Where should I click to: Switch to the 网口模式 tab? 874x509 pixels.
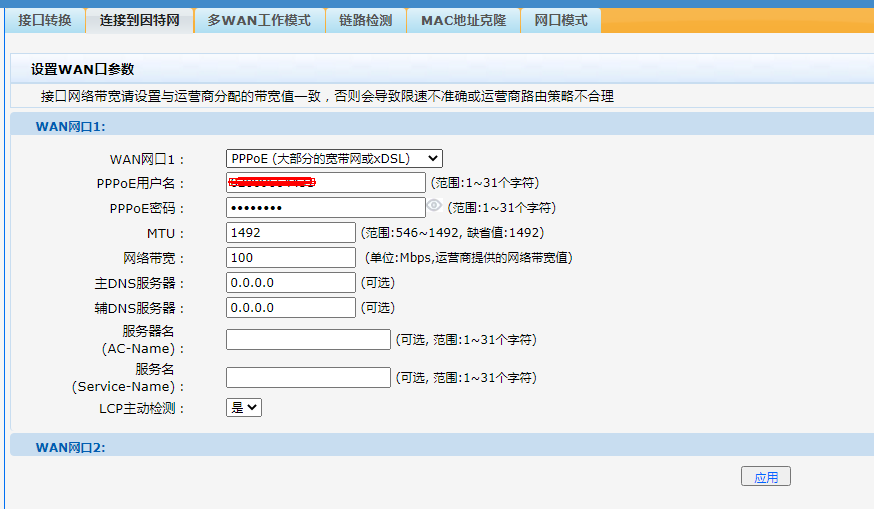click(x=561, y=21)
